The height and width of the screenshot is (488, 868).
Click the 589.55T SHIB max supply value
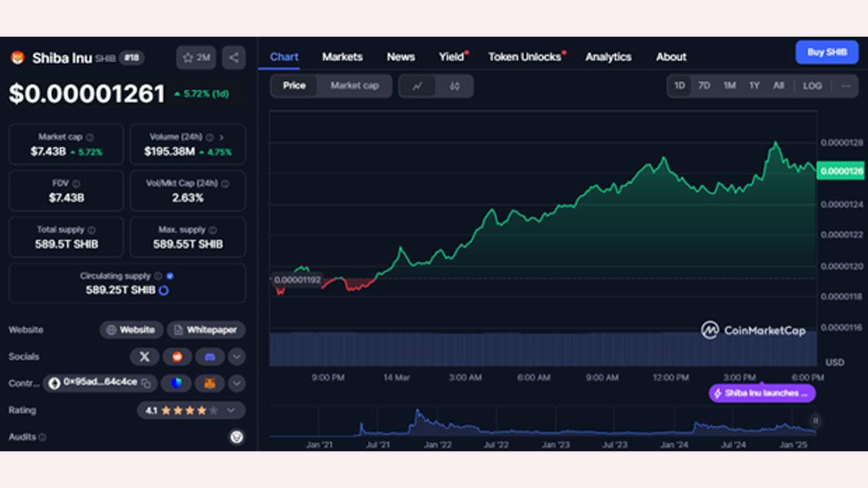point(188,244)
